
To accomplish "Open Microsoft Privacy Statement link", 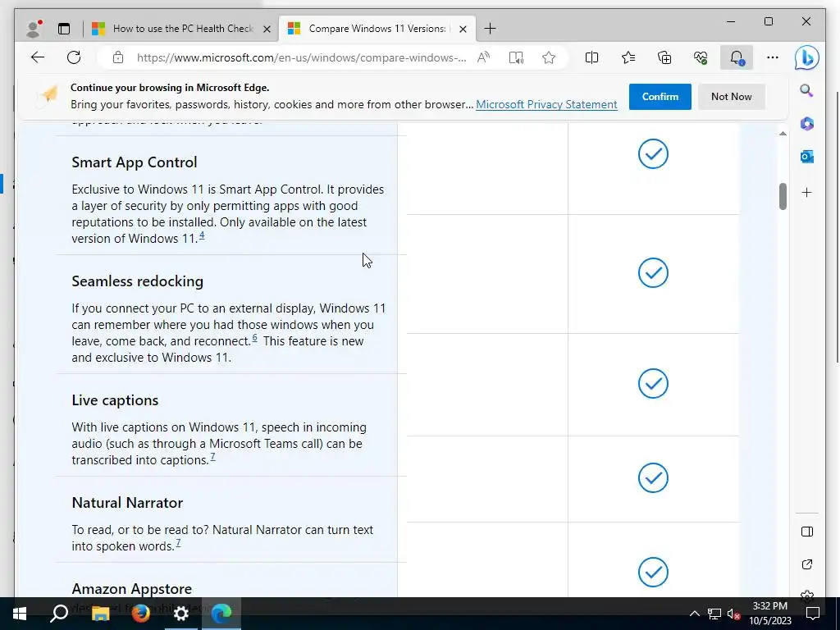I will point(546,104).
